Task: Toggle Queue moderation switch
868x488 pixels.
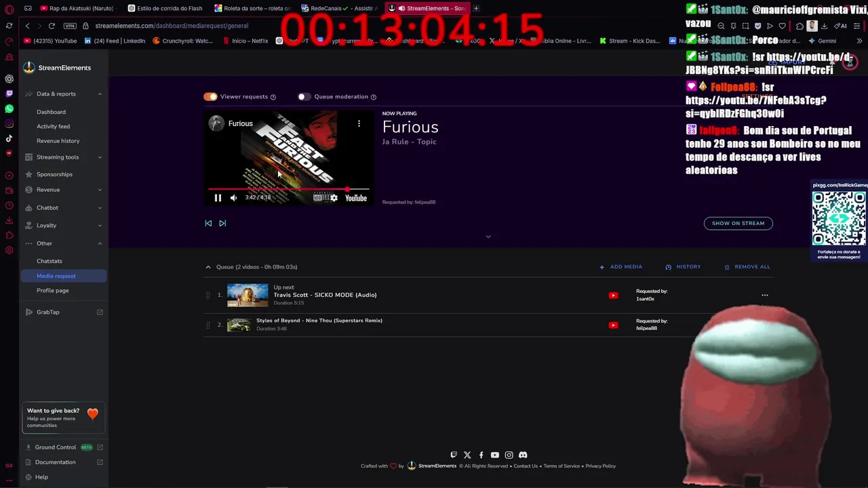Action: [x=304, y=97]
